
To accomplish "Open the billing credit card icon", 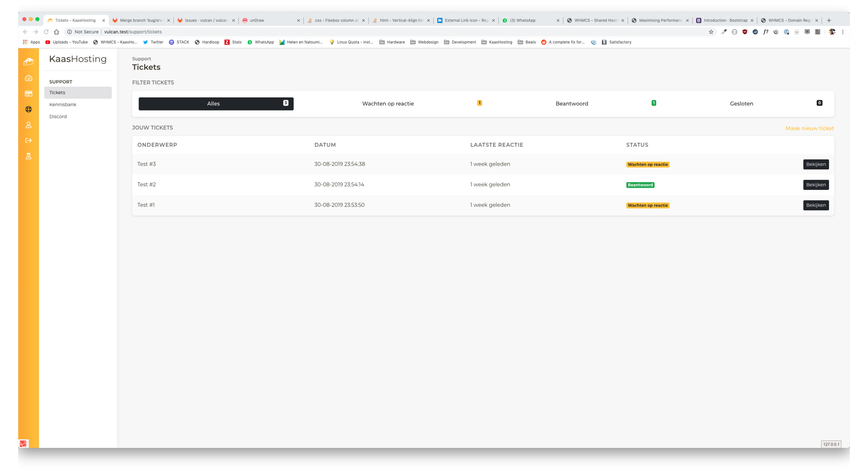I will [x=29, y=94].
